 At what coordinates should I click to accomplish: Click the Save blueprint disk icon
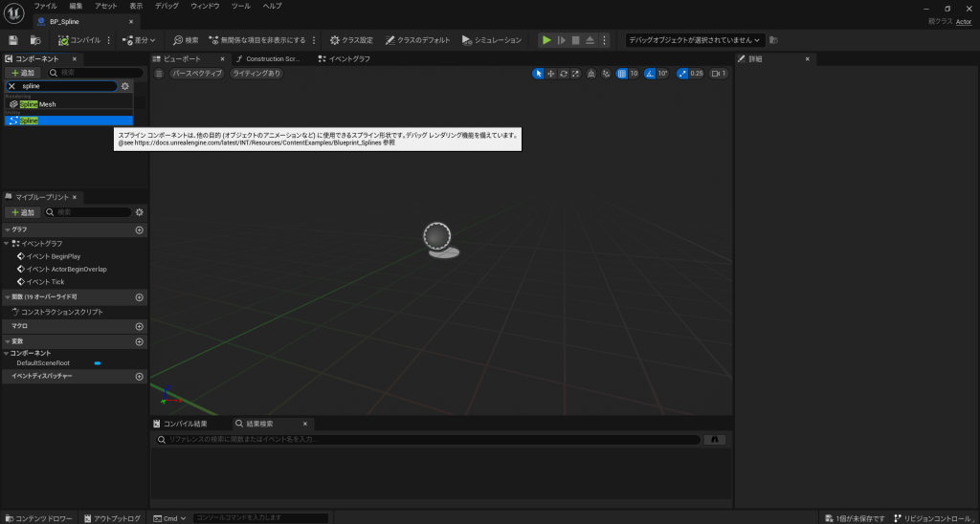[x=13, y=40]
